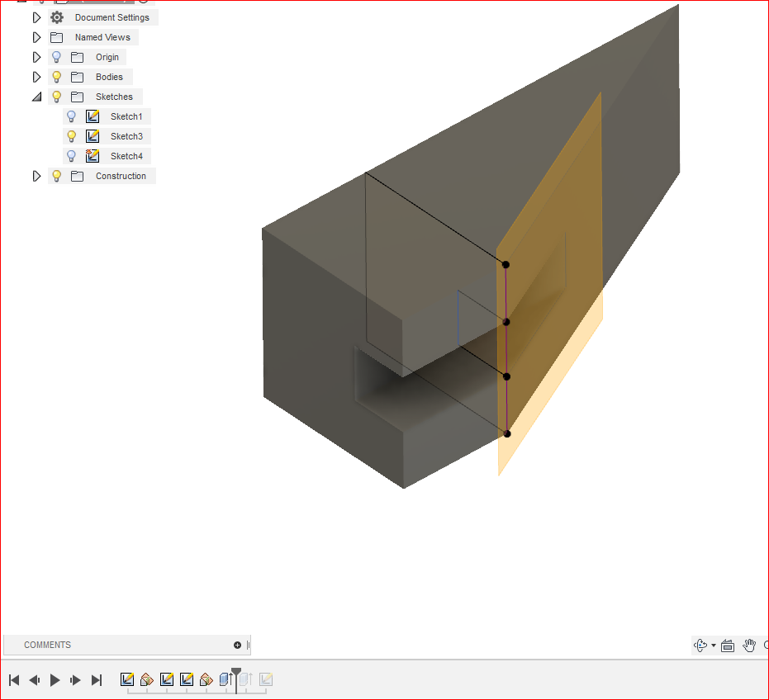Select the greyed-out sketch feature at timeline end
The height and width of the screenshot is (700, 769).
[266, 679]
